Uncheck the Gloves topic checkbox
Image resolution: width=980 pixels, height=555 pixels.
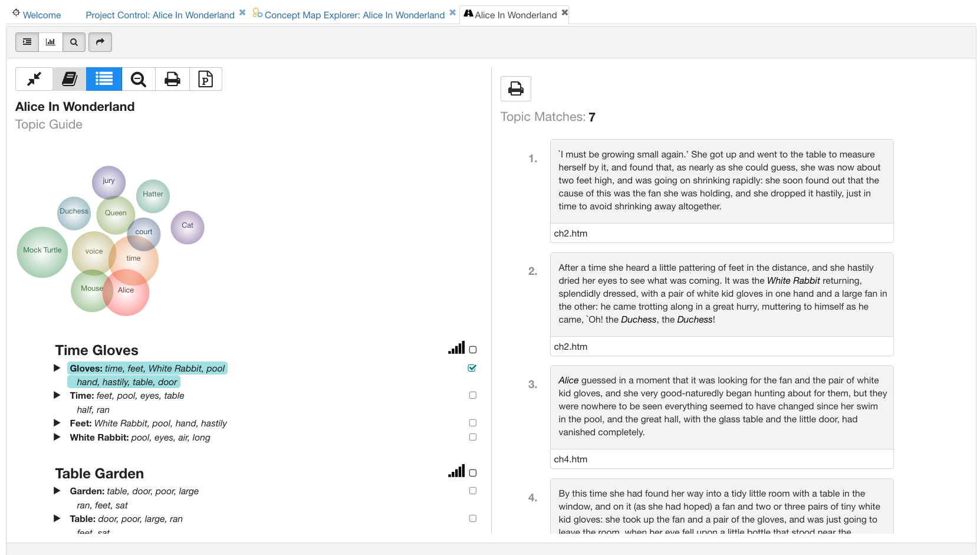(x=472, y=367)
